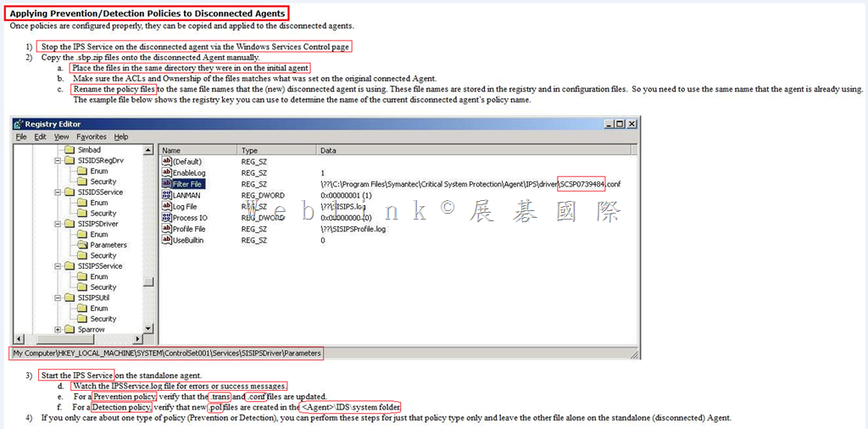Viewport: 868px width, 429px height.
Task: Click the Parameters open folder icon
Action: pyautogui.click(x=83, y=245)
